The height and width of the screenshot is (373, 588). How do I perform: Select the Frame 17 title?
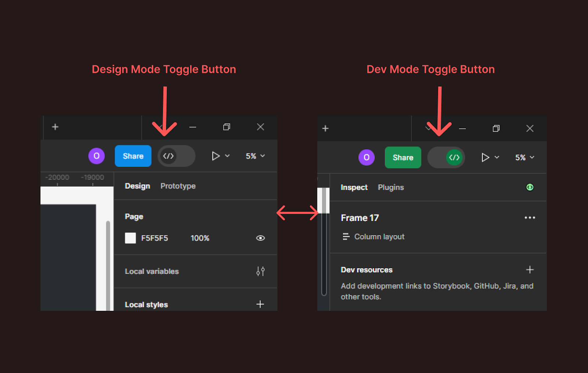(359, 218)
